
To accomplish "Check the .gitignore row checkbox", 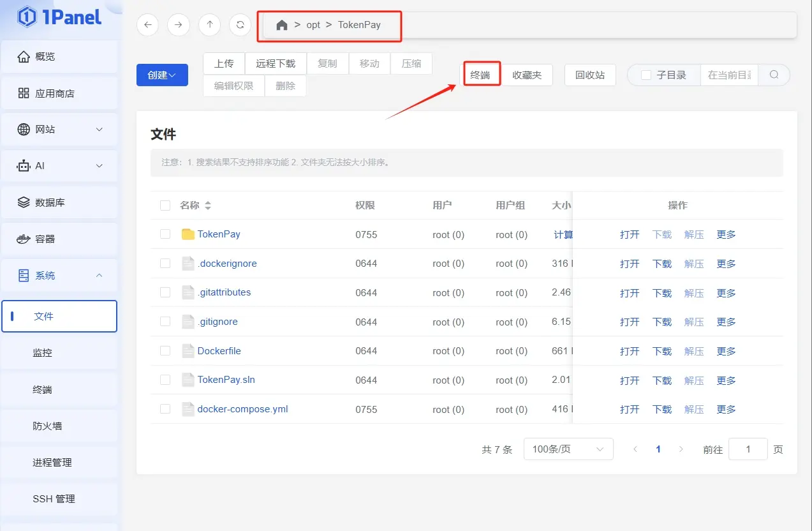I will [x=165, y=322].
